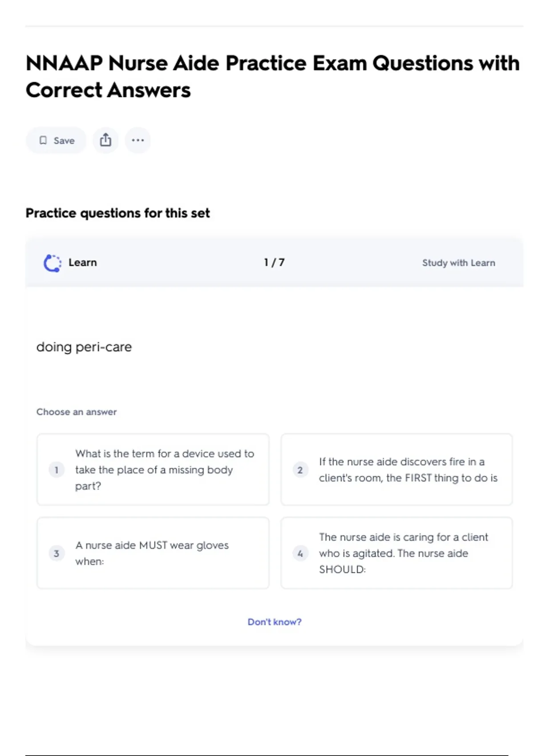Select answer about device replacing missing body part

tap(165, 470)
